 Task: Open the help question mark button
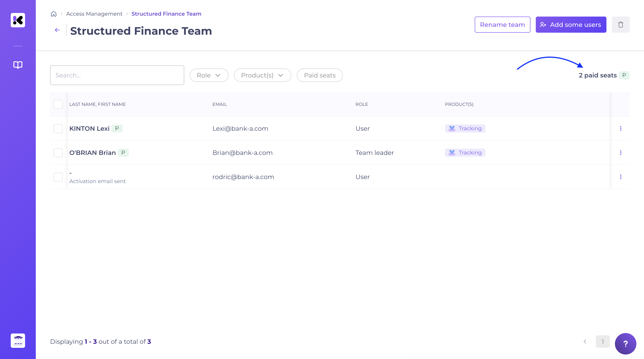click(625, 344)
